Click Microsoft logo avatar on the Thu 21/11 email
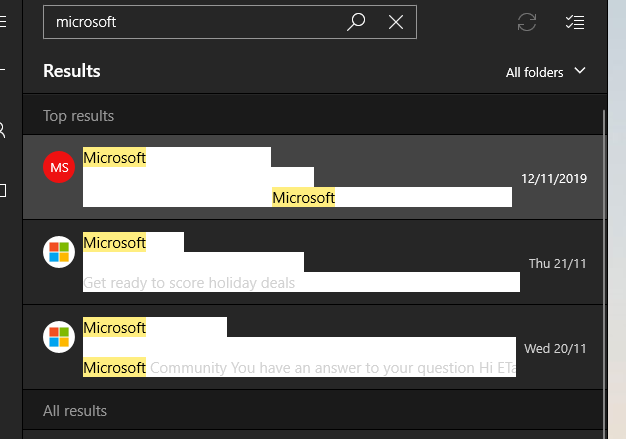Image resolution: width=626 pixels, height=439 pixels. click(x=59, y=252)
